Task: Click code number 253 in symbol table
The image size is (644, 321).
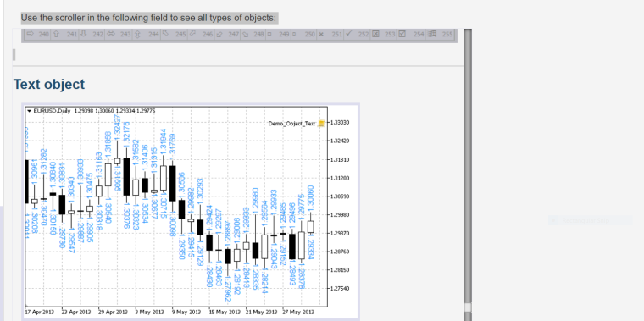Action: [390, 35]
